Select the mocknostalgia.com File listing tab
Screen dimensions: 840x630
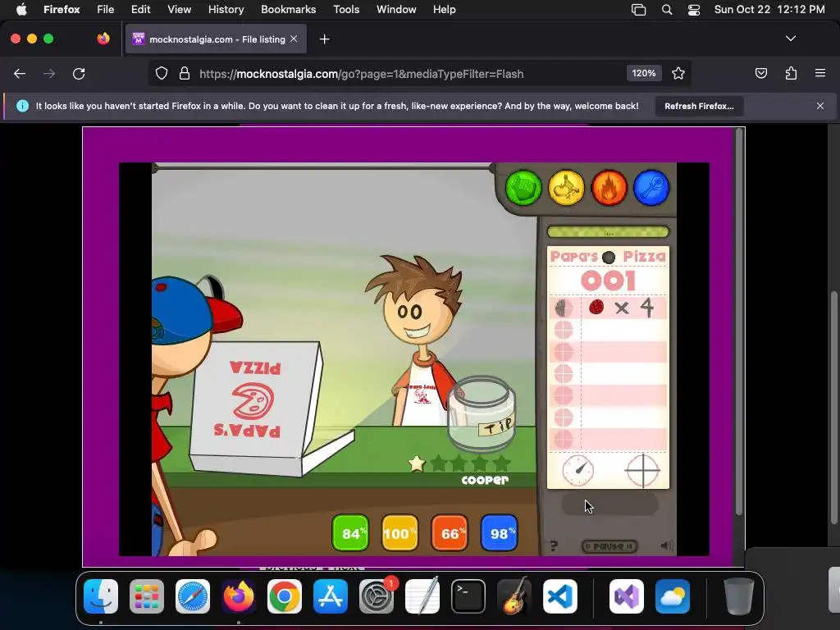[x=216, y=39]
